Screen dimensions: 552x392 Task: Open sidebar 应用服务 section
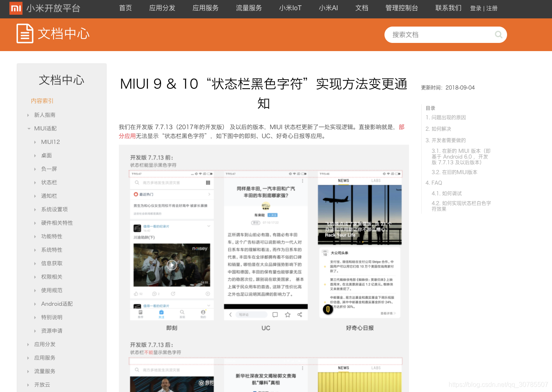[45, 358]
